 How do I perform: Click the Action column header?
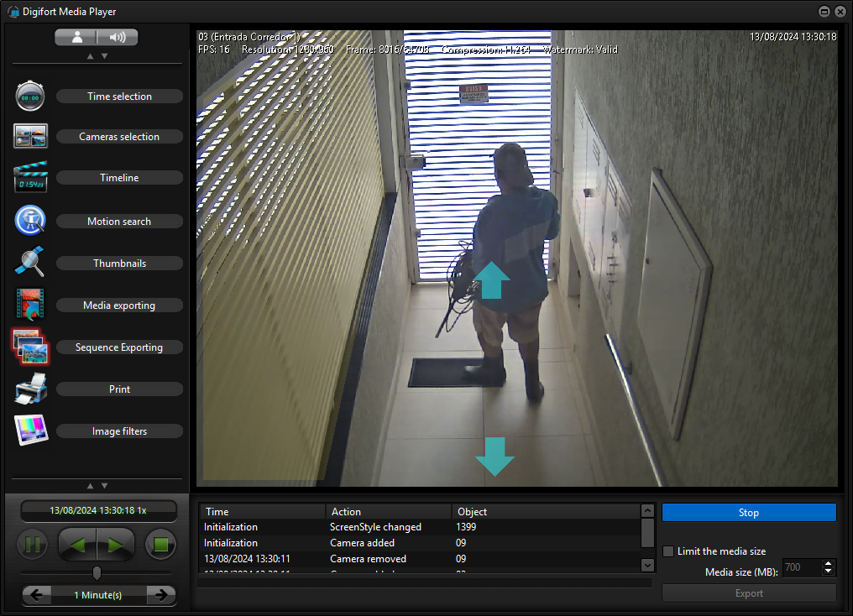point(389,512)
